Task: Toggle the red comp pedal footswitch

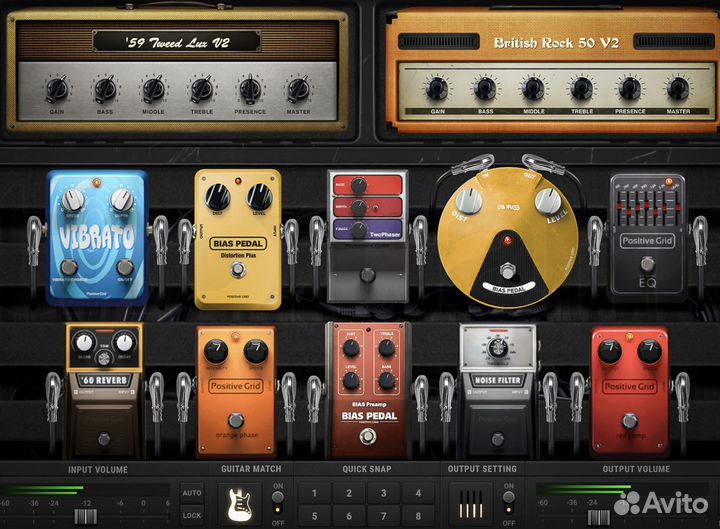Action: pos(630,420)
